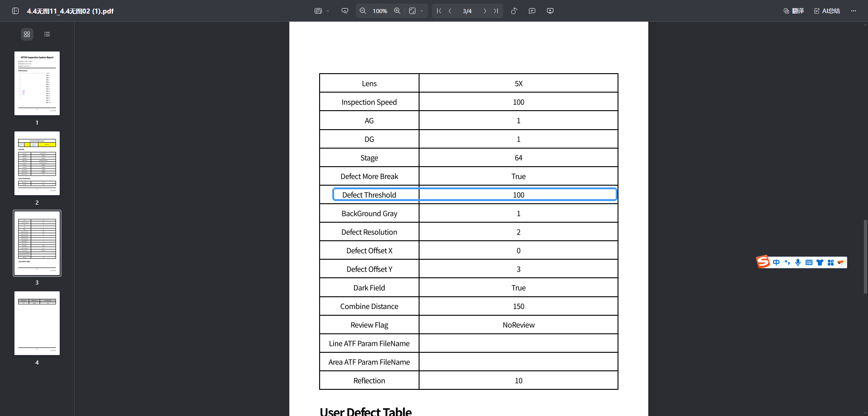Viewport: 868px width, 416px height.
Task: Open the more options ellipsis menu
Action: pos(853,11)
